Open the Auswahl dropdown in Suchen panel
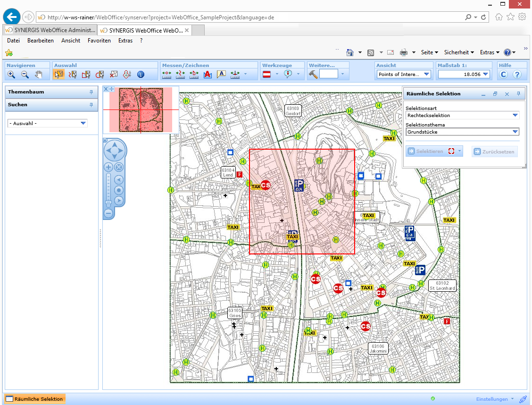The width and height of the screenshot is (532, 405). coord(83,123)
